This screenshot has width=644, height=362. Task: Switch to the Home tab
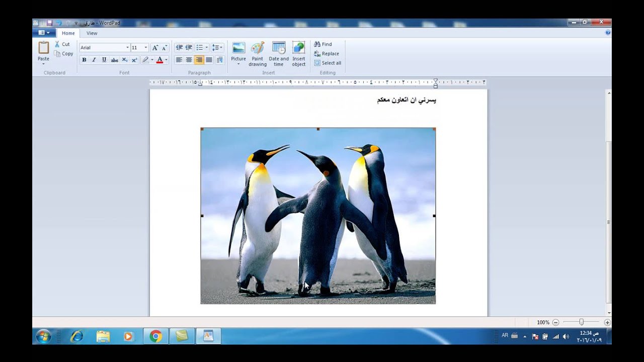[x=68, y=33]
